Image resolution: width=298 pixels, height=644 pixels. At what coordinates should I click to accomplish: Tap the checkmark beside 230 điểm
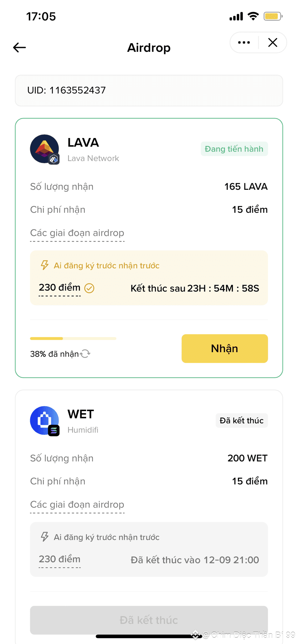89,288
